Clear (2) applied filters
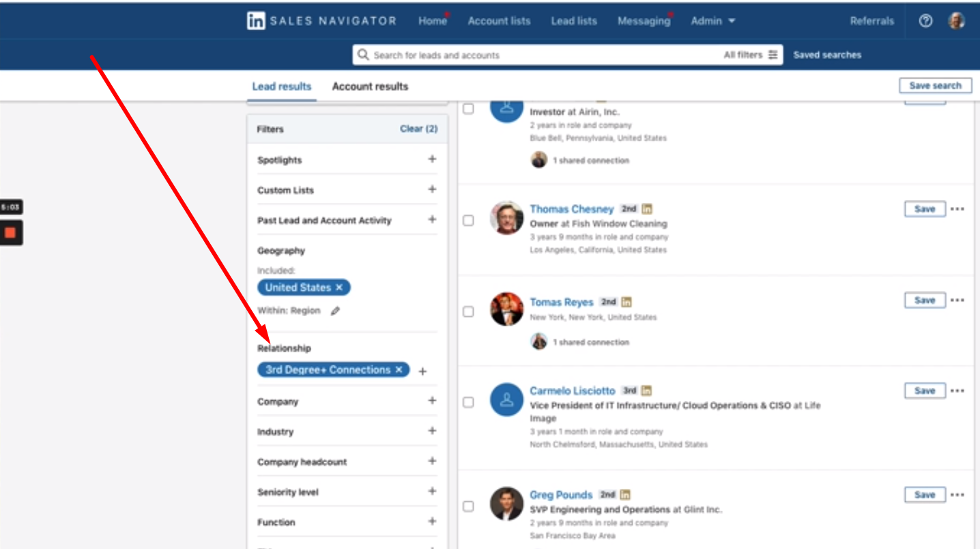This screenshot has width=980, height=549. pos(419,128)
